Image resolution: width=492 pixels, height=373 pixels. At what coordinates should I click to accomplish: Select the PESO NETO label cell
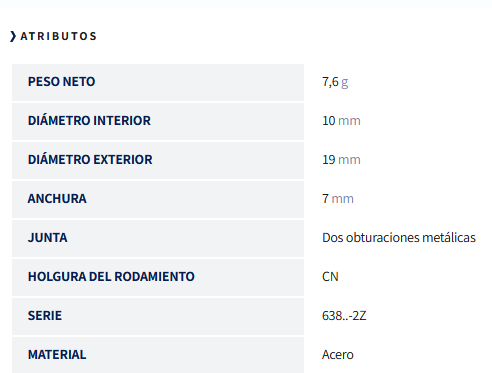coord(158,82)
